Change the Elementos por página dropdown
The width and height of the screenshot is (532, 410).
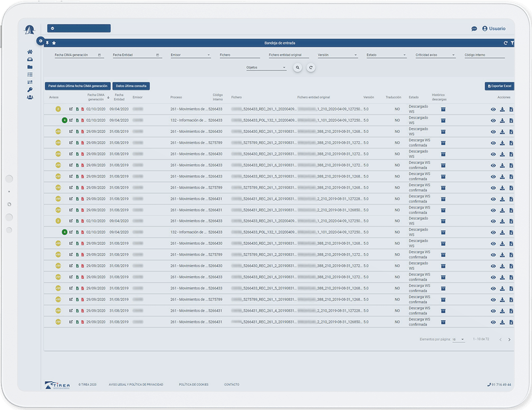[458, 339]
